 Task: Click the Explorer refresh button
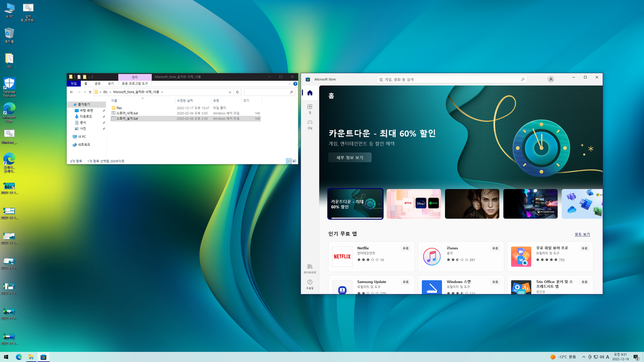(x=237, y=92)
